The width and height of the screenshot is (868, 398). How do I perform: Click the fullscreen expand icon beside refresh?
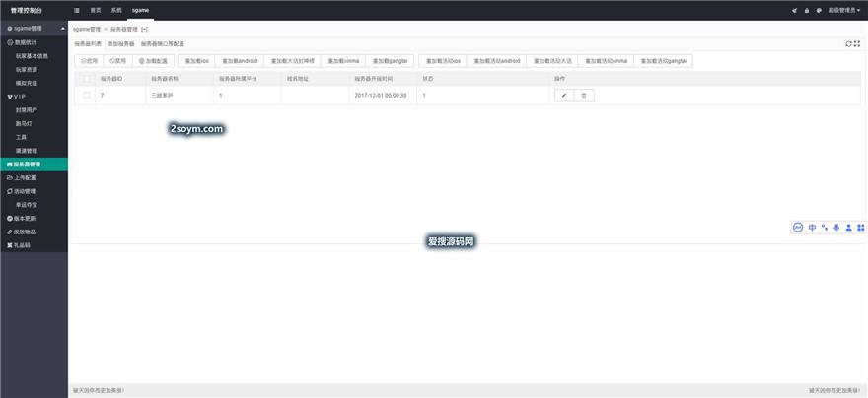[x=859, y=43]
